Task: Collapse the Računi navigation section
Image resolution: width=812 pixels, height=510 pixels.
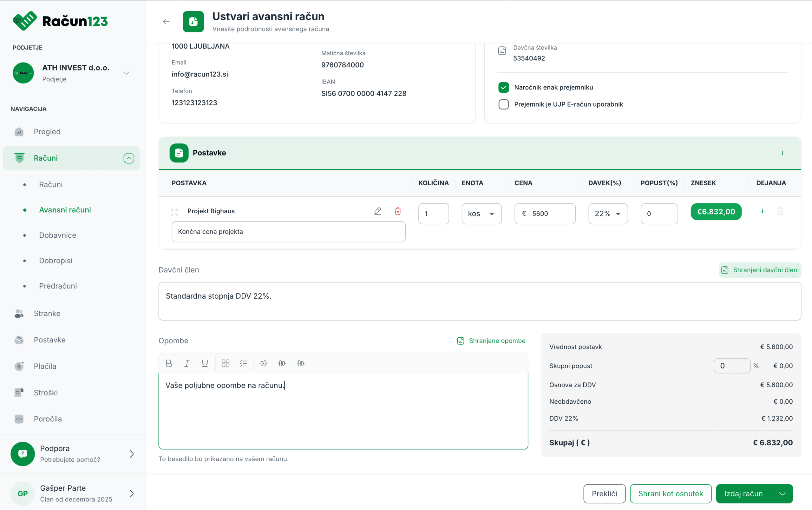Action: [129, 158]
